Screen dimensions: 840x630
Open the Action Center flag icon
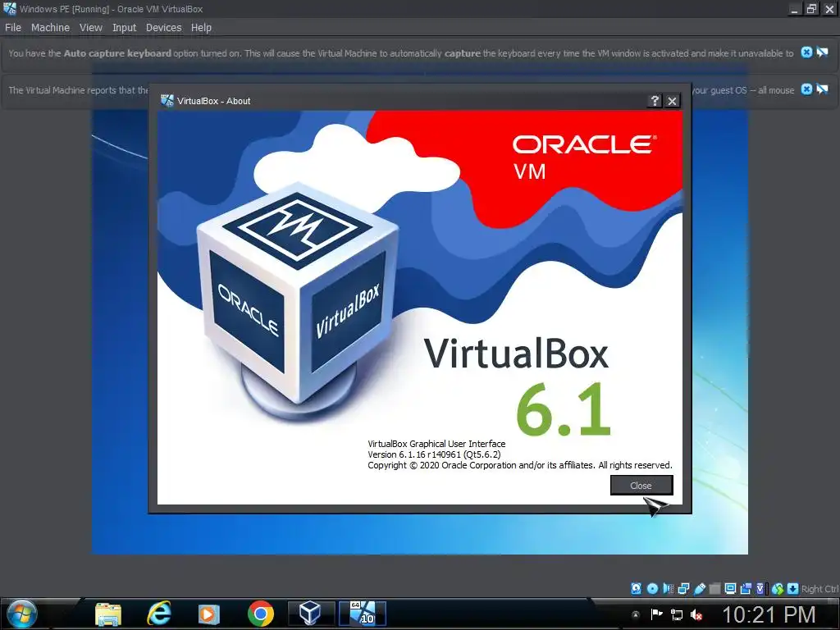pyautogui.click(x=657, y=614)
